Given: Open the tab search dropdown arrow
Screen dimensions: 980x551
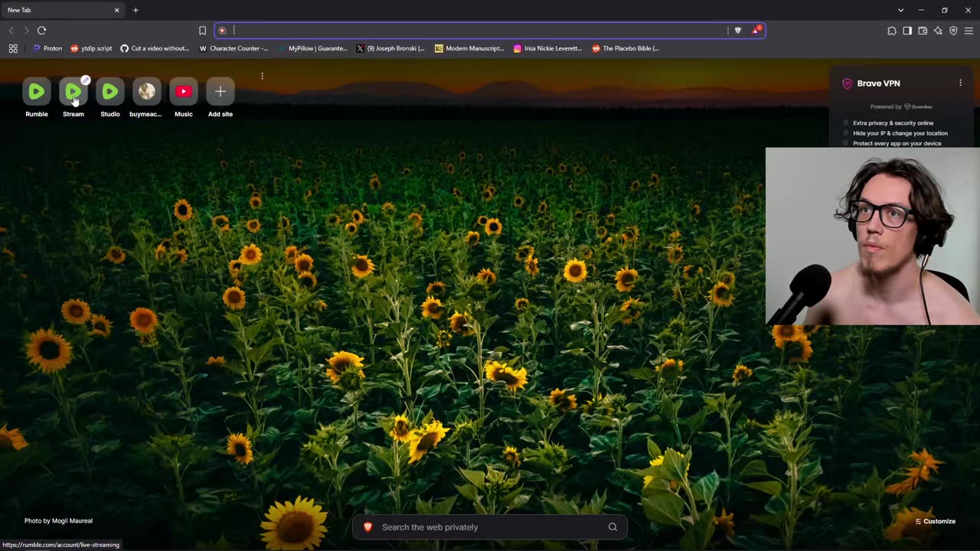Looking at the screenshot, I should click(x=900, y=10).
